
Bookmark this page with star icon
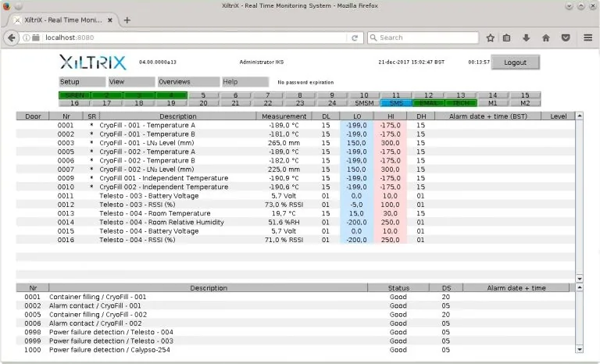(490, 37)
